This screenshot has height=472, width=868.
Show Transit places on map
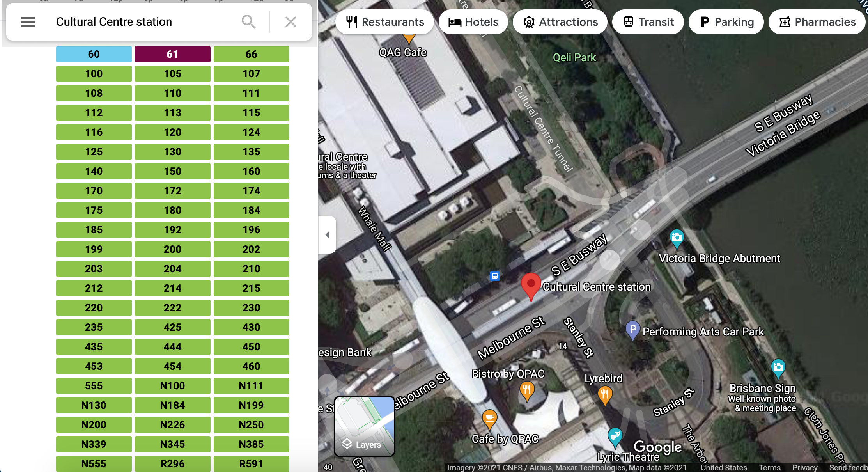click(x=648, y=22)
